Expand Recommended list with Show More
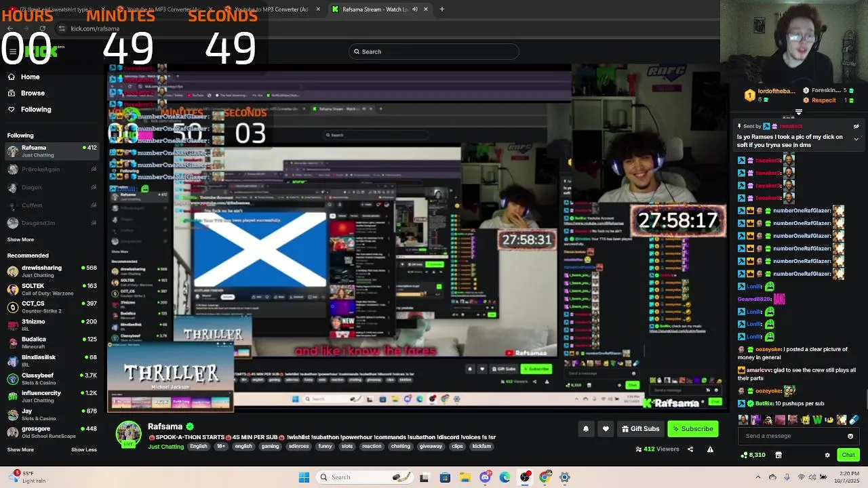This screenshot has height=488, width=868. [20, 449]
